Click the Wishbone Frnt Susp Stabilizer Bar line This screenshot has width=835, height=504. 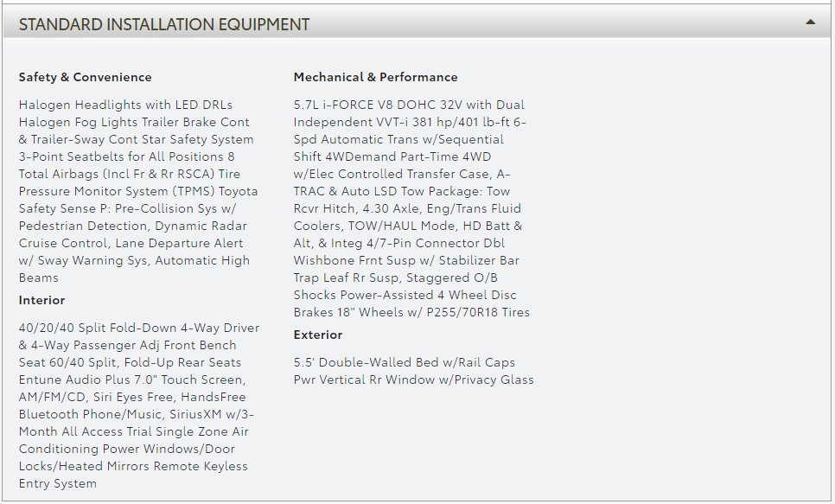click(405, 260)
